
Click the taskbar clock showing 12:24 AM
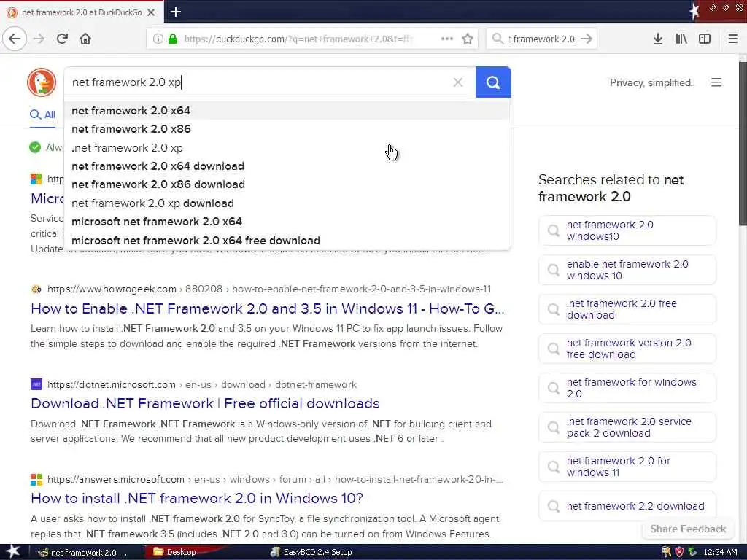pos(720,553)
